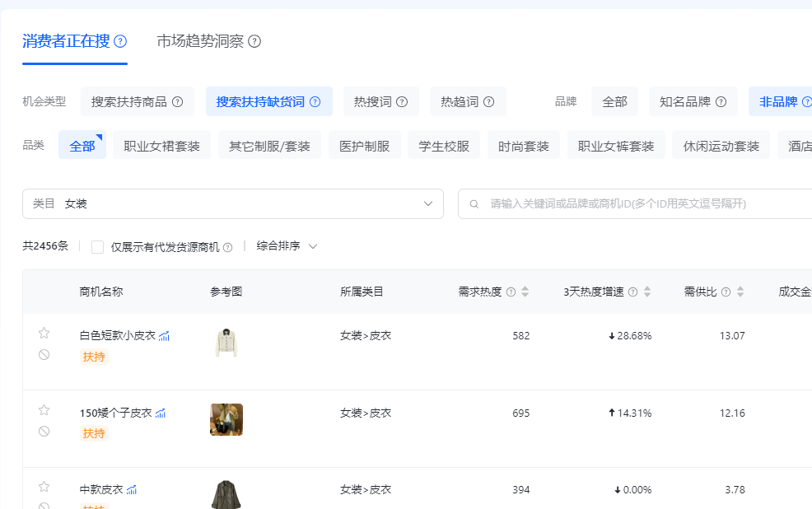The image size is (812, 509).
Task: Toggle the block icon beside 白色短款小皮衣
Action: tap(44, 355)
